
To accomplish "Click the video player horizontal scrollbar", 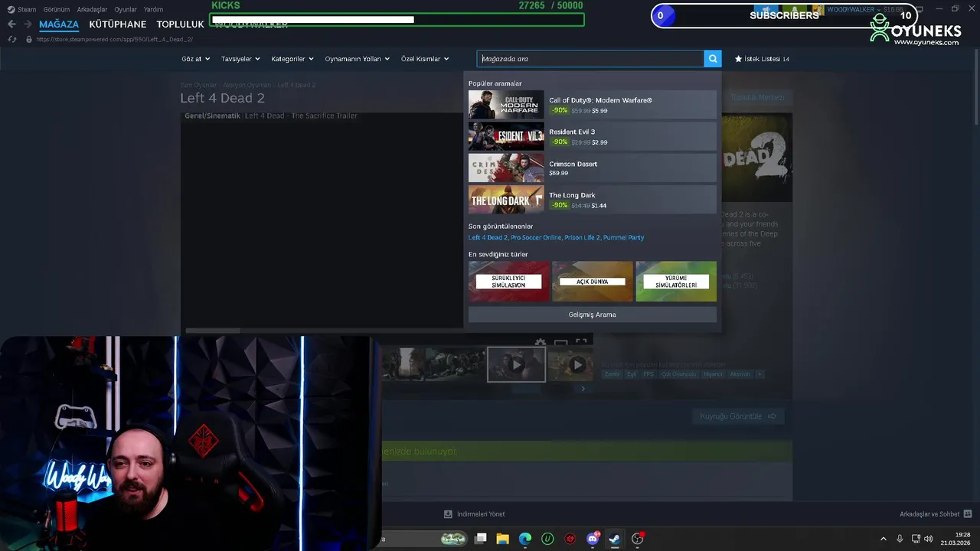I will pos(213,331).
